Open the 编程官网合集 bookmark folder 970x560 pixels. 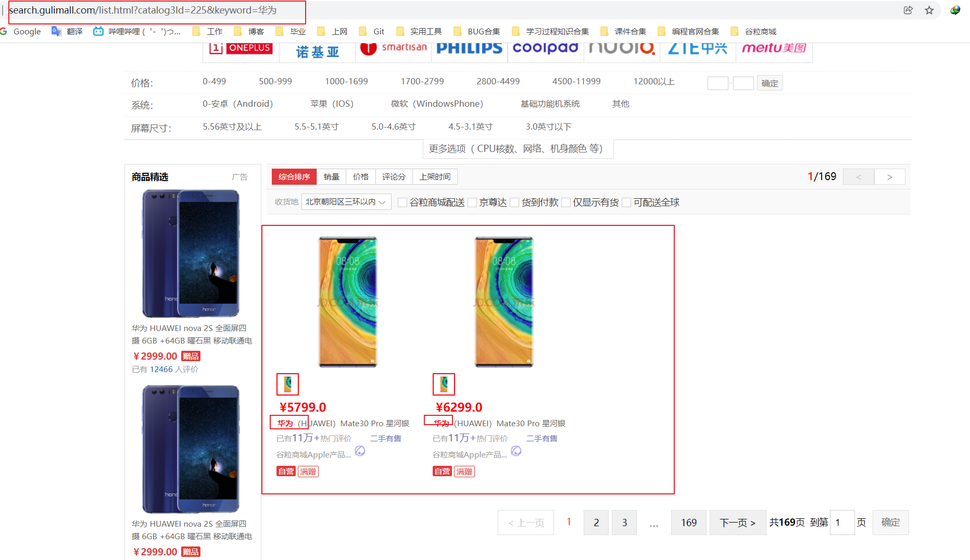pos(688,31)
